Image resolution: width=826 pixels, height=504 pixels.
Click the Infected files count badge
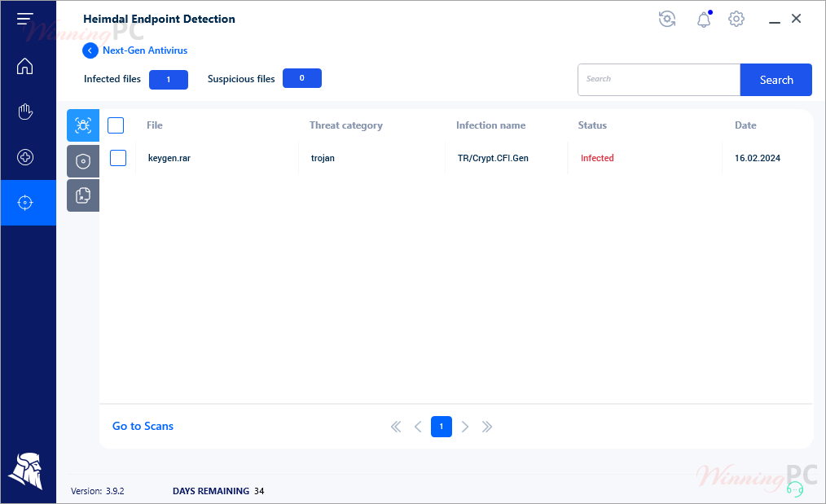169,80
